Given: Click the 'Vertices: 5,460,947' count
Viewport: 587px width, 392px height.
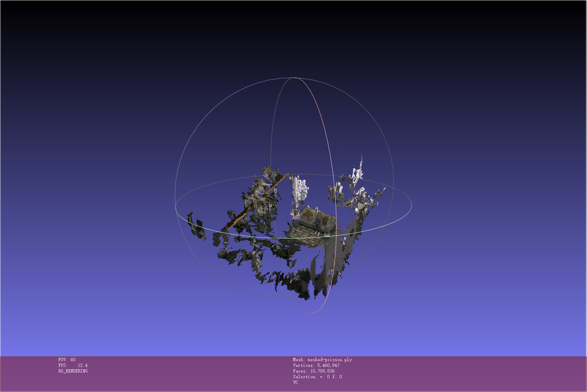Looking at the screenshot, I should [316, 365].
